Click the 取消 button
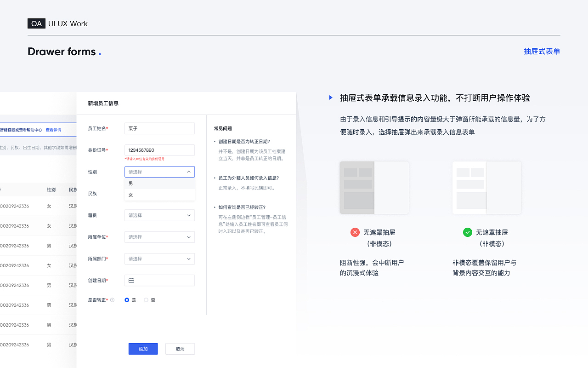The image size is (588, 368). pyautogui.click(x=180, y=349)
